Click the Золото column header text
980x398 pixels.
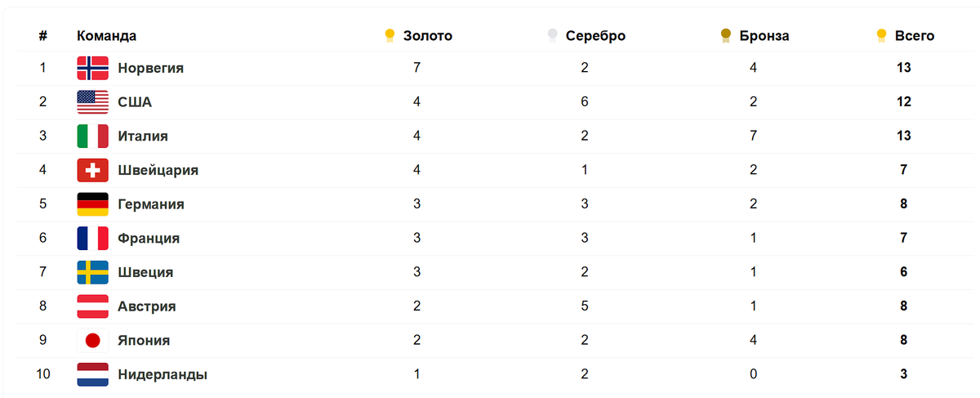pos(428,36)
